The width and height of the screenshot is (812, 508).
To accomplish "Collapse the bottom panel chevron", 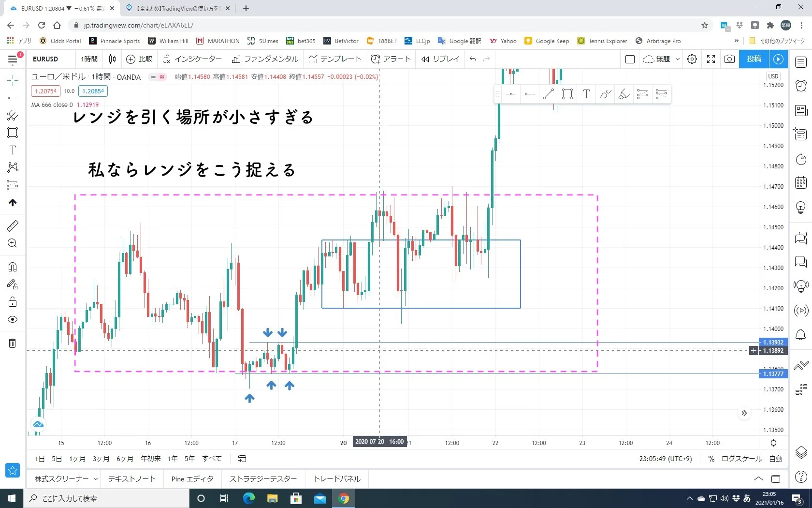I will (x=758, y=479).
